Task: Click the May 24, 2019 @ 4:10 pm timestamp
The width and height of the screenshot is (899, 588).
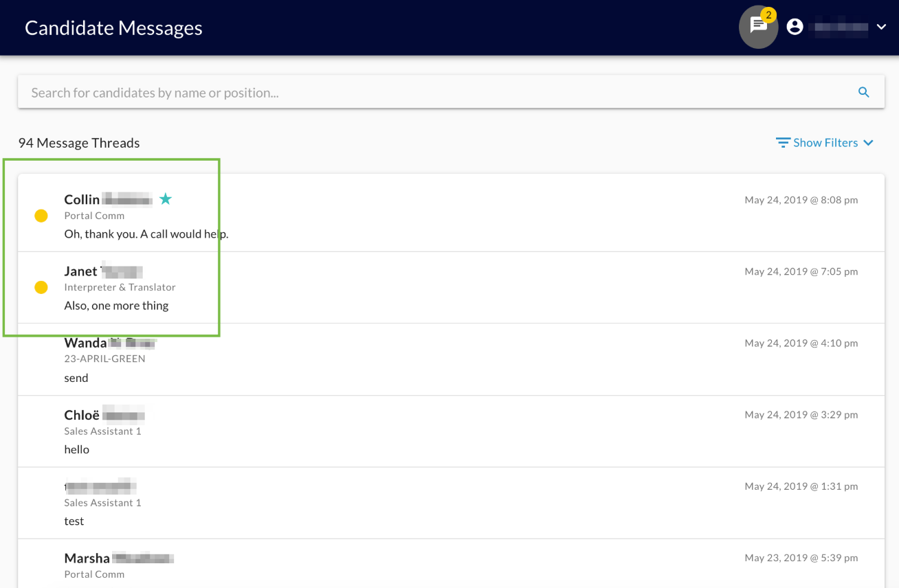Action: click(x=801, y=343)
